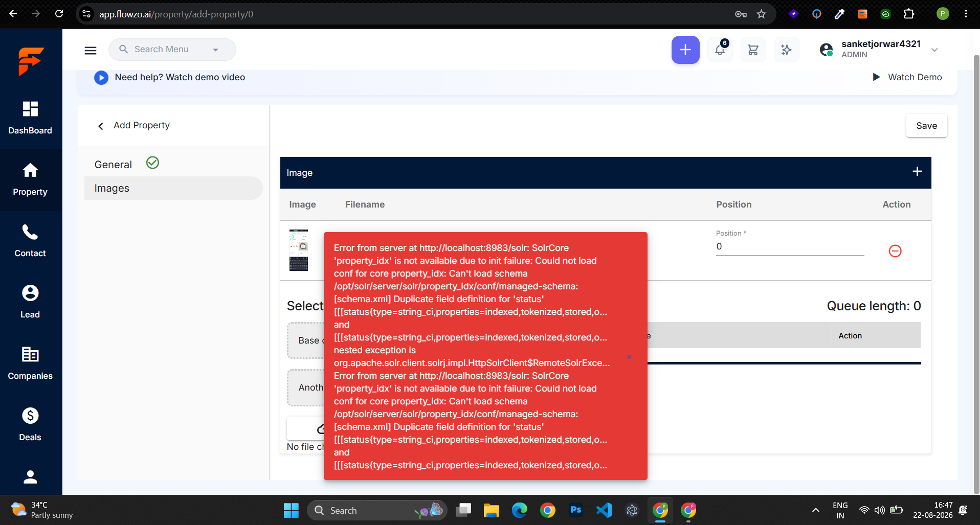Add an image with the plus icon
Viewport: 980px width, 525px height.
pos(917,172)
